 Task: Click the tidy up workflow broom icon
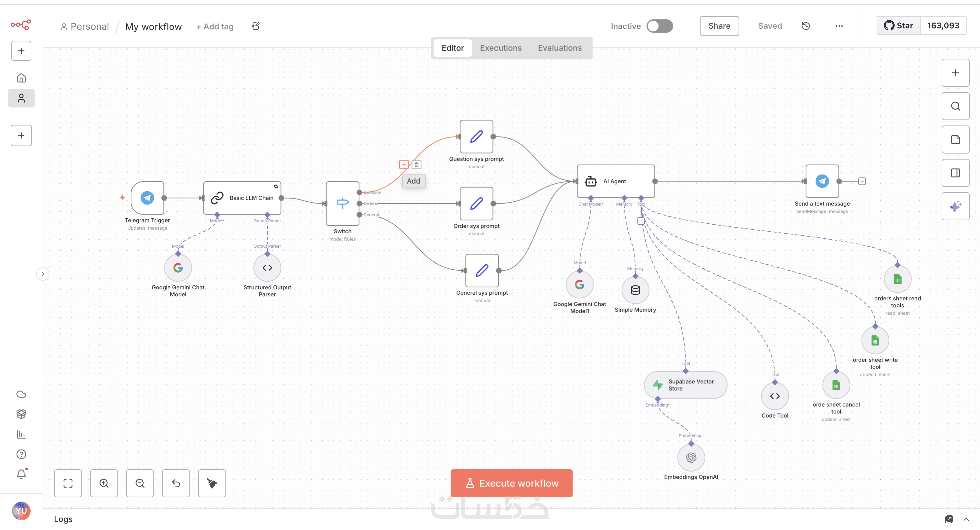(212, 483)
